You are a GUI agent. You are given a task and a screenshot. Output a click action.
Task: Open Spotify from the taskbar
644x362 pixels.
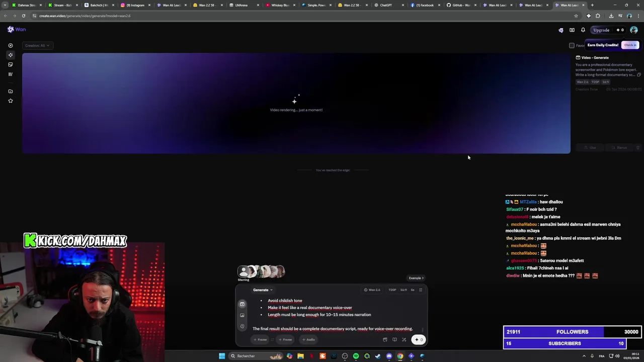[356, 356]
